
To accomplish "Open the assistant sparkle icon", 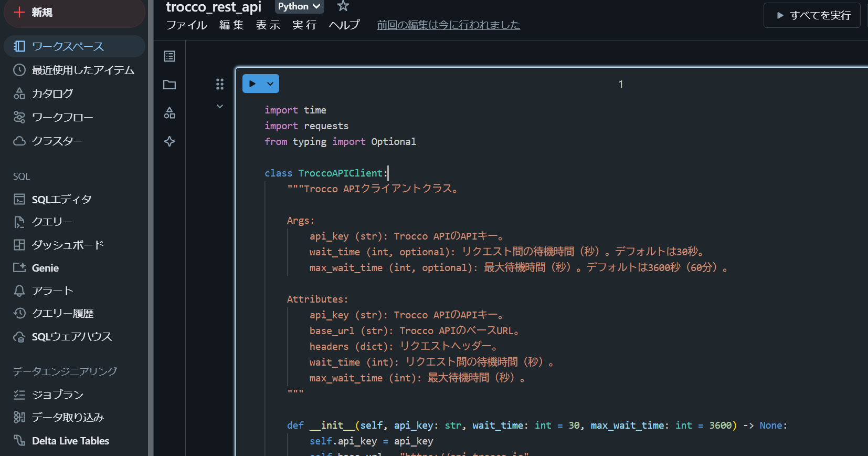I will click(170, 141).
